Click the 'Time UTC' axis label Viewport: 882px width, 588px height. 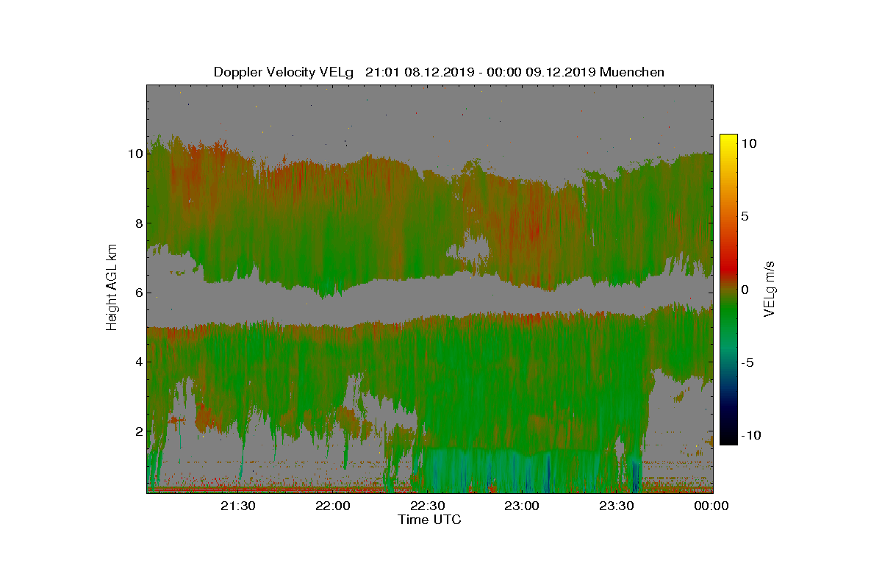[429, 520]
